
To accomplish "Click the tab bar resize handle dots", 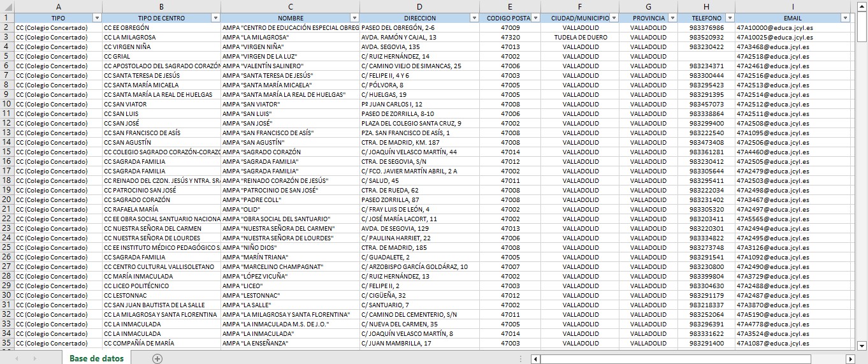I will tap(521, 359).
